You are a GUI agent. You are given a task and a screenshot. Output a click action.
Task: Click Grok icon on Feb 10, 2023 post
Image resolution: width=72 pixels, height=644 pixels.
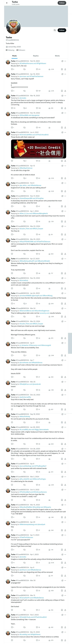point(62,61)
